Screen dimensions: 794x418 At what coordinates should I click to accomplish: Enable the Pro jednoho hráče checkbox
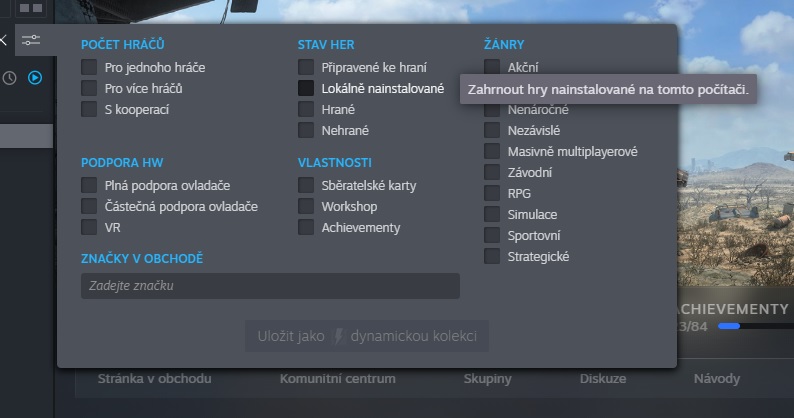pos(90,68)
